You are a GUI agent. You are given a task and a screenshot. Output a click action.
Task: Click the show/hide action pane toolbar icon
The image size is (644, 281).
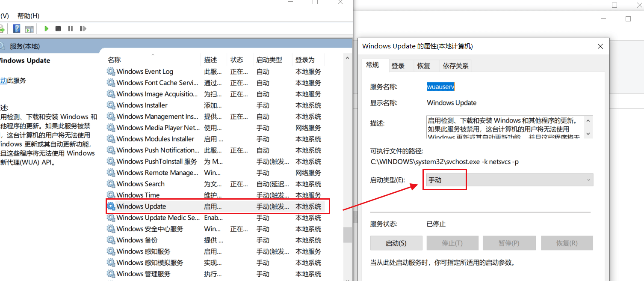[29, 29]
